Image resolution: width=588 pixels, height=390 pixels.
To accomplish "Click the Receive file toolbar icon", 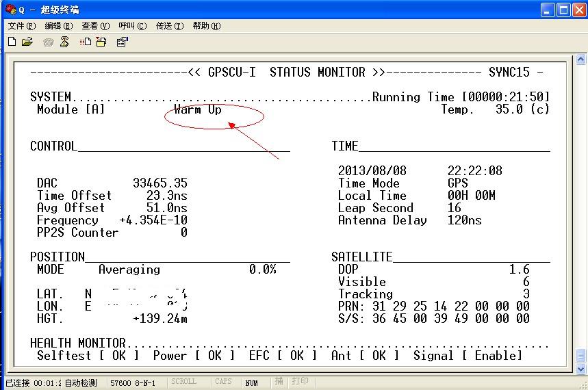I will click(x=101, y=42).
